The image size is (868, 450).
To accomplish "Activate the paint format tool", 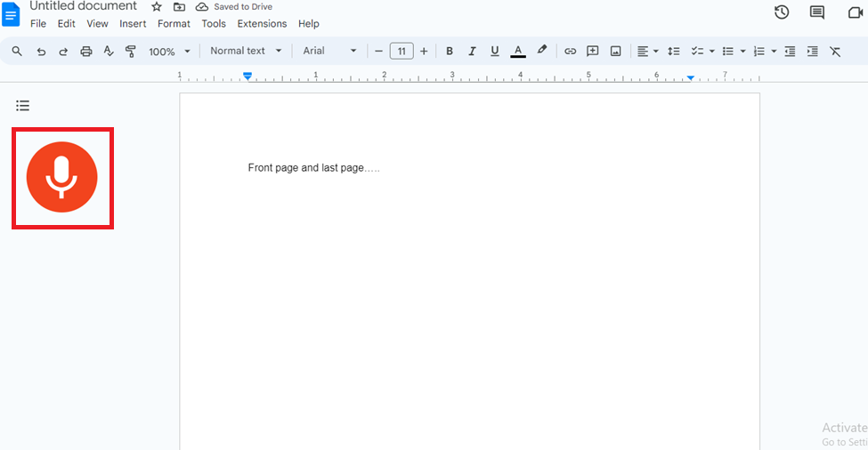I will click(131, 52).
